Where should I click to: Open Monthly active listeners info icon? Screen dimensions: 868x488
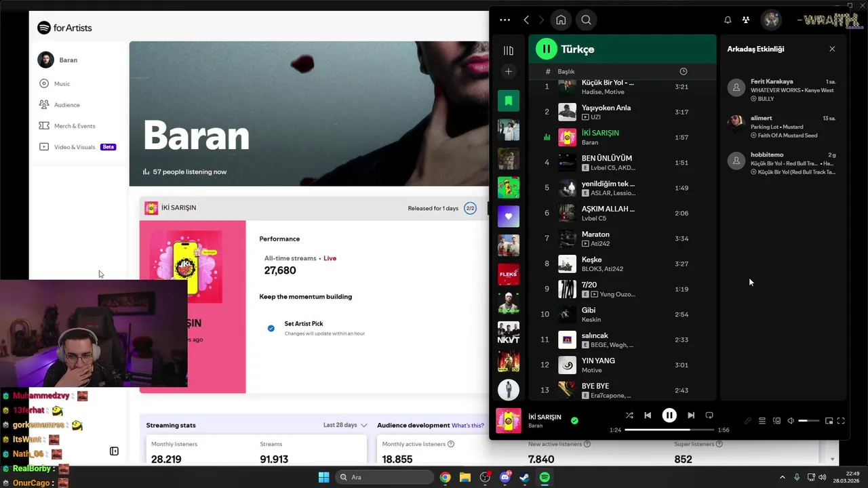[x=451, y=444]
